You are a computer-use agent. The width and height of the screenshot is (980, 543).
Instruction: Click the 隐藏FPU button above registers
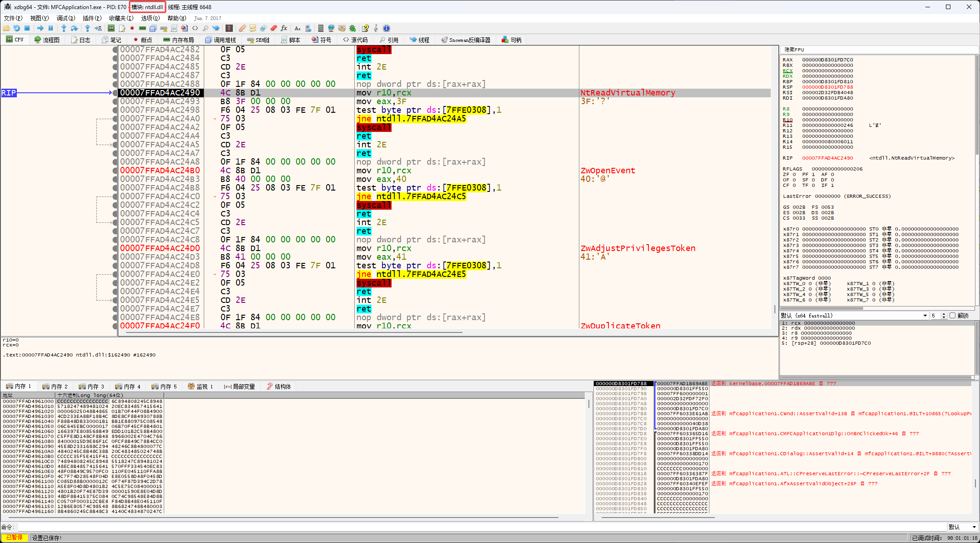[794, 50]
